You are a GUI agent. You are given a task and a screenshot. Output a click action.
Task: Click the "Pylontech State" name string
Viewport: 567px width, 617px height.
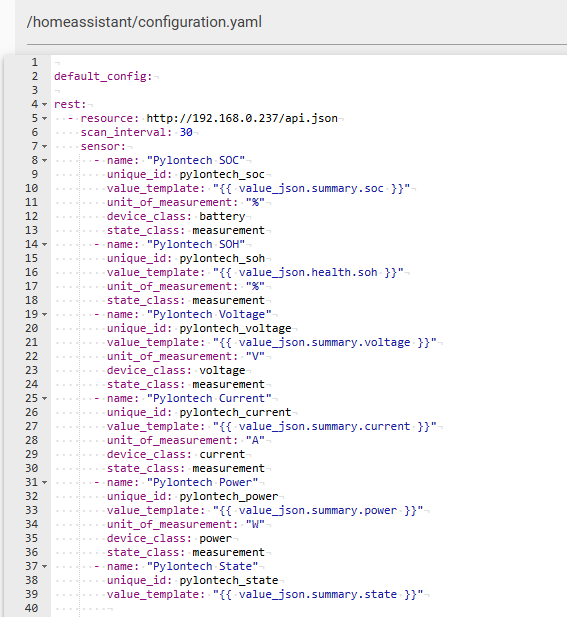click(203, 566)
